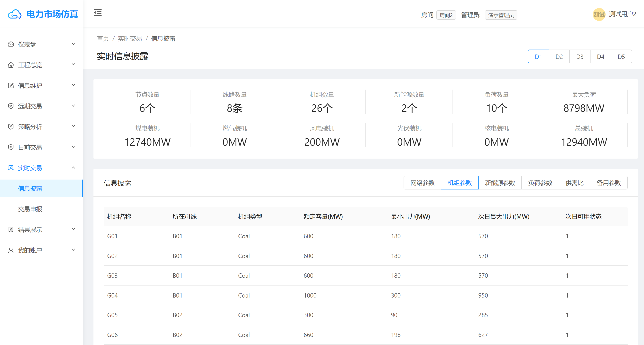
Task: Click the 电力市场仿真 title
Action: coord(52,14)
